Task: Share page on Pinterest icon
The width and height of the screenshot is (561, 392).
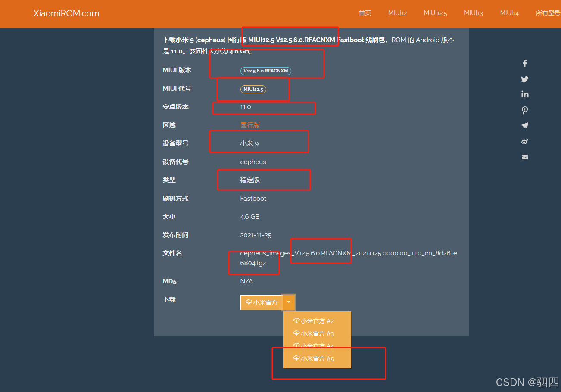Action: pyautogui.click(x=525, y=110)
